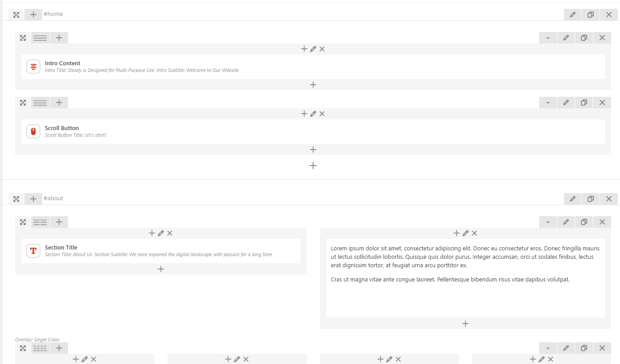Edit the #home section using its pencil icon
Viewport: 620px width, 364px height.
(x=572, y=15)
